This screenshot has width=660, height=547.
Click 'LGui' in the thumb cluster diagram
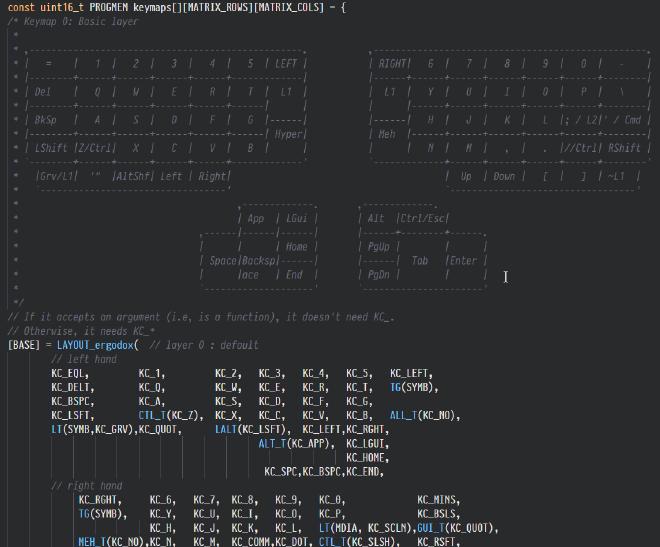296,219
